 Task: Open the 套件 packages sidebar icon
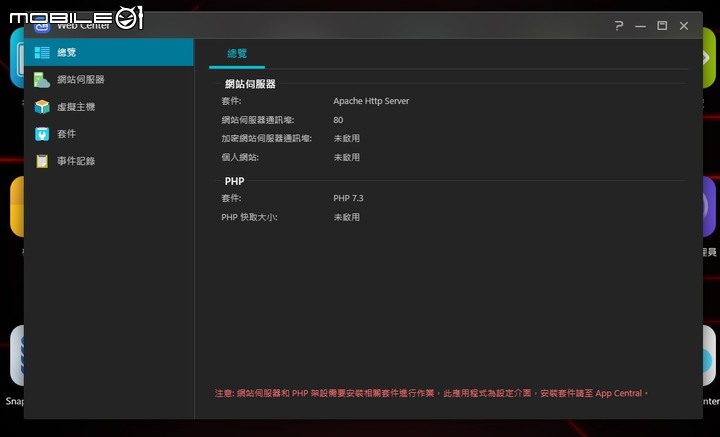point(42,134)
